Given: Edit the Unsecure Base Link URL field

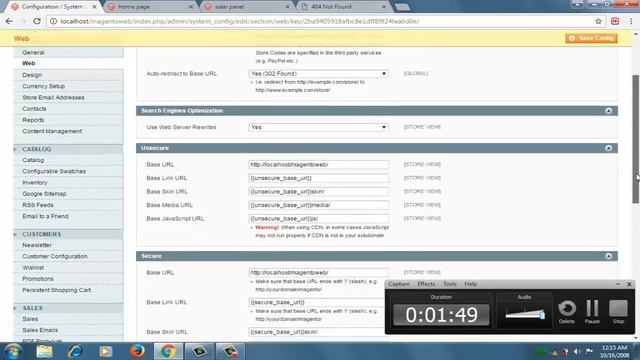Looking at the screenshot, I should point(318,178).
